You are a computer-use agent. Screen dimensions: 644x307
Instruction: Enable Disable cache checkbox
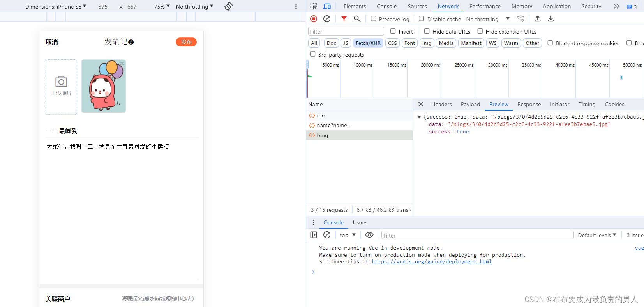(x=421, y=18)
